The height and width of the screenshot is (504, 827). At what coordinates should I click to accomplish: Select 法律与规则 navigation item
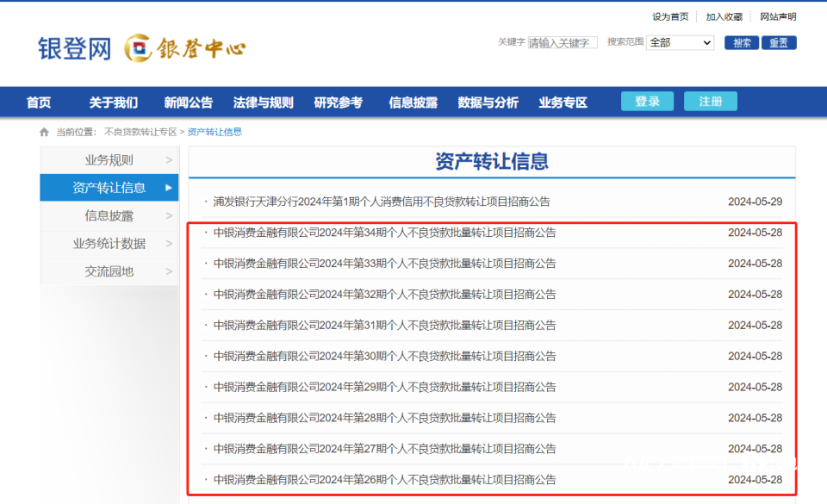(x=264, y=103)
